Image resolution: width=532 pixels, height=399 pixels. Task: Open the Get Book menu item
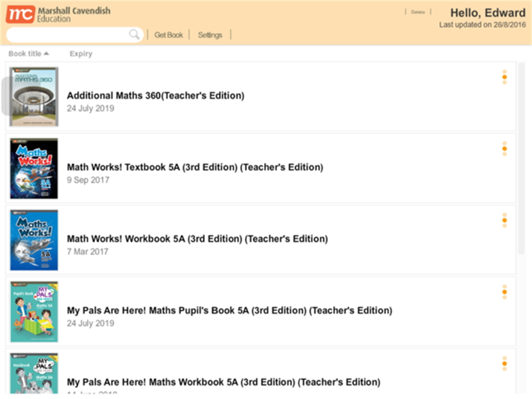point(169,35)
